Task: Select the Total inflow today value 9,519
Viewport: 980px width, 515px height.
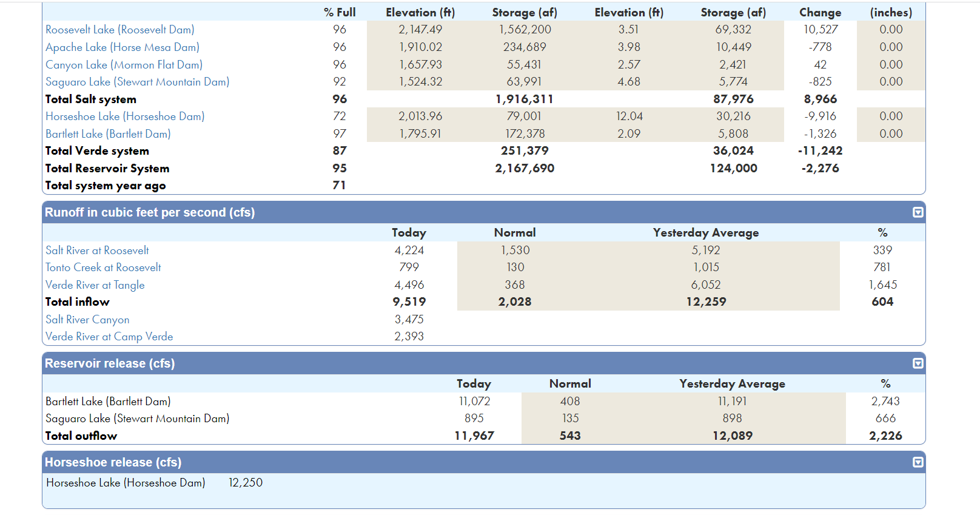Action: 409,302
